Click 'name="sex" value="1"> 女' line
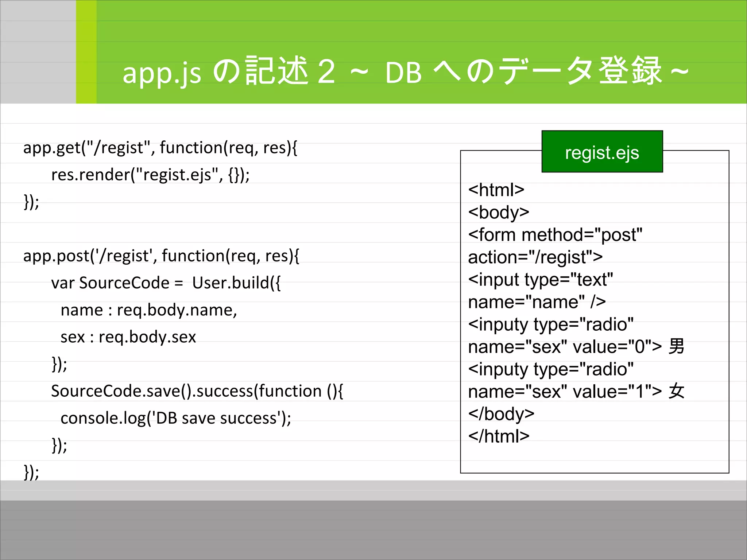 point(576,391)
